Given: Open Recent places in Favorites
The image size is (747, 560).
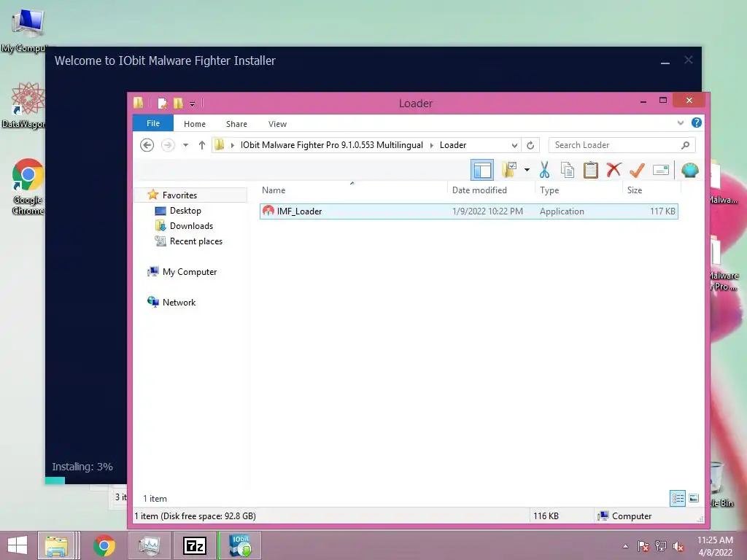Looking at the screenshot, I should 196,241.
